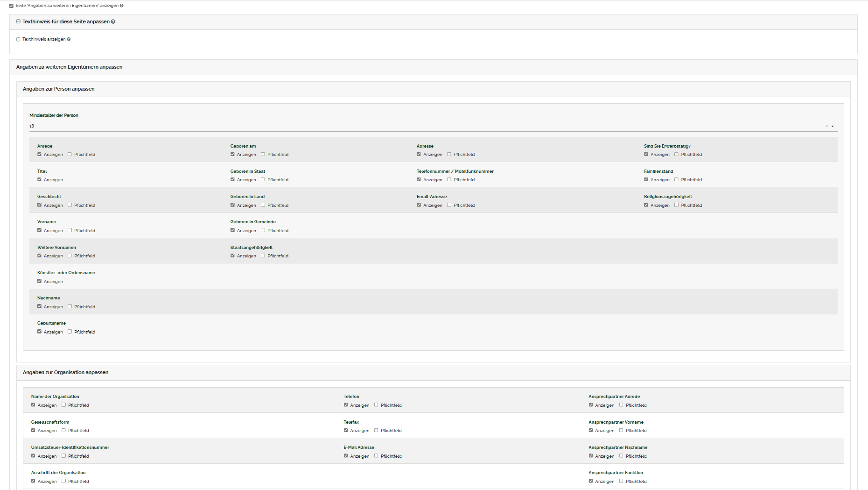Clear the Mindestalter der Person value
The width and height of the screenshot is (868, 490).
pyautogui.click(x=826, y=126)
